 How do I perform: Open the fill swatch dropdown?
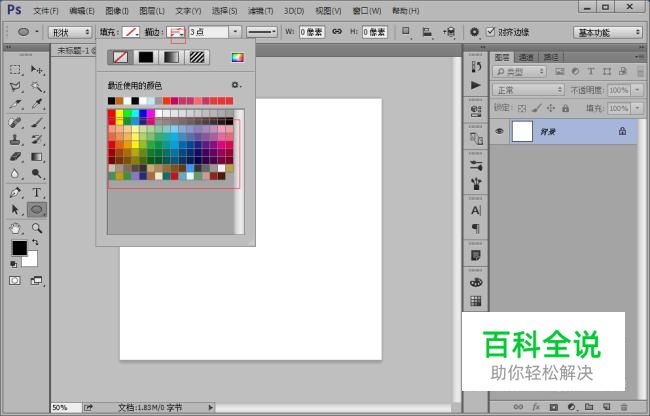click(131, 32)
